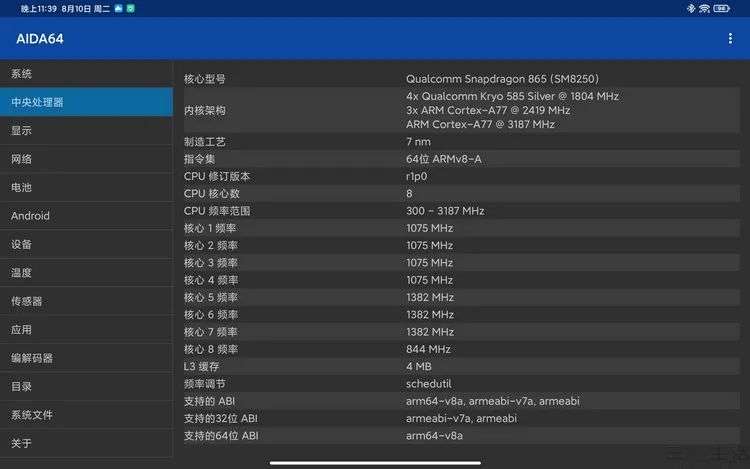Viewport: 750px width, 469px height.
Task: Select the 指令集 row label
Action: [199, 159]
